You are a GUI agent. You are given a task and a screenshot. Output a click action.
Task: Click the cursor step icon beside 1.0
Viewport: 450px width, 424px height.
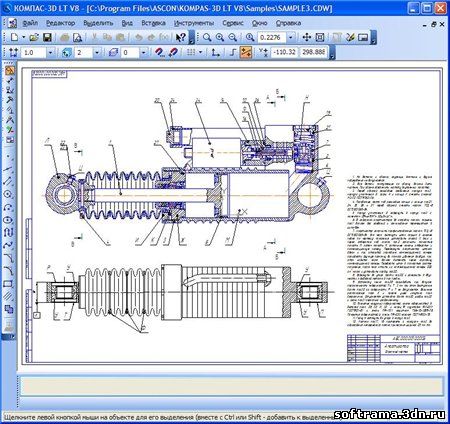coord(14,52)
